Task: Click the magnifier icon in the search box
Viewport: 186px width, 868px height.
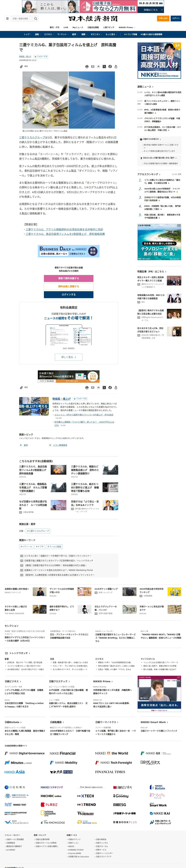Action: click(x=35, y=19)
